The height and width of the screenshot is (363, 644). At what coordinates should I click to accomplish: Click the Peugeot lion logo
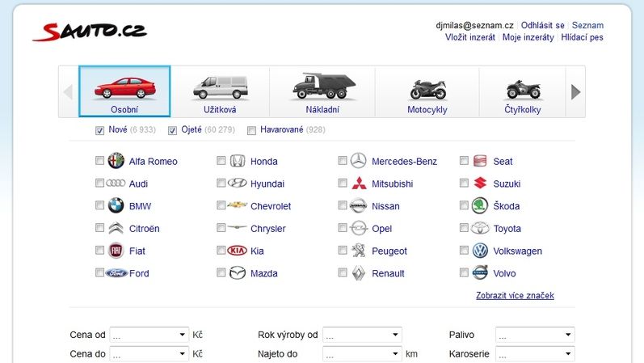click(x=359, y=250)
